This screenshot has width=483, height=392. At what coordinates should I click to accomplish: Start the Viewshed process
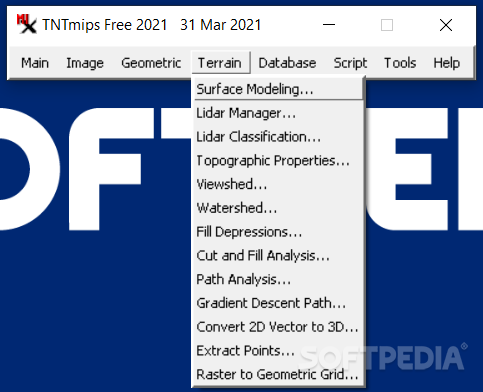pyautogui.click(x=278, y=184)
